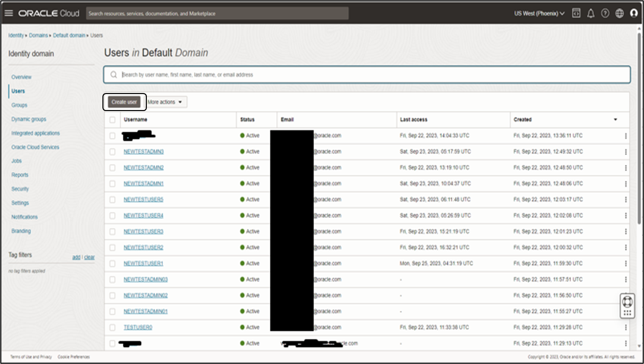Screen dimensions: 644x364
Task: Sort table by Username column header
Action: (x=135, y=120)
